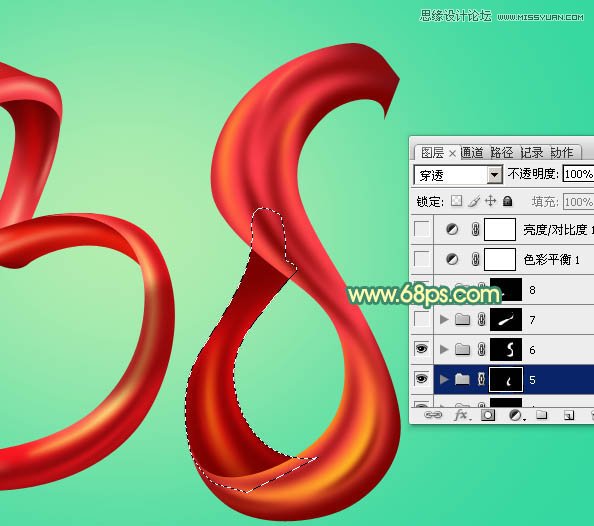The height and width of the screenshot is (526, 594).
Task: Open the 记录 (History) tab
Action: coord(532,153)
